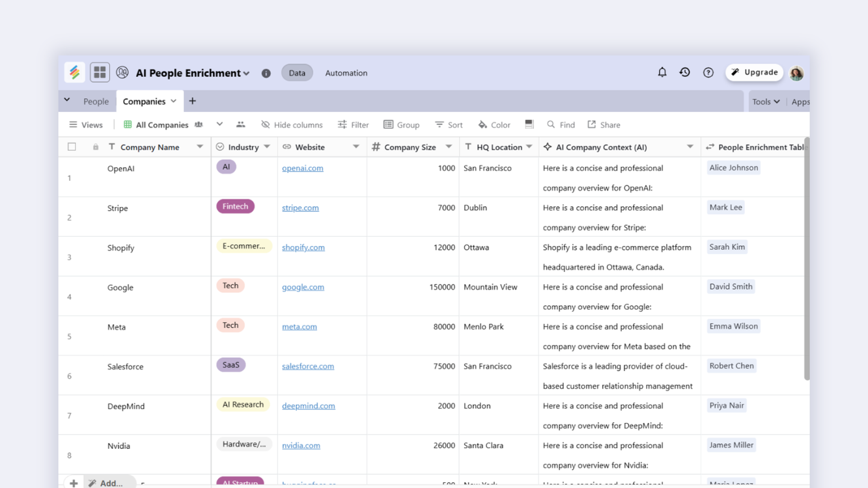The image size is (868, 488).
Task: Open the version history icon
Action: click(684, 72)
